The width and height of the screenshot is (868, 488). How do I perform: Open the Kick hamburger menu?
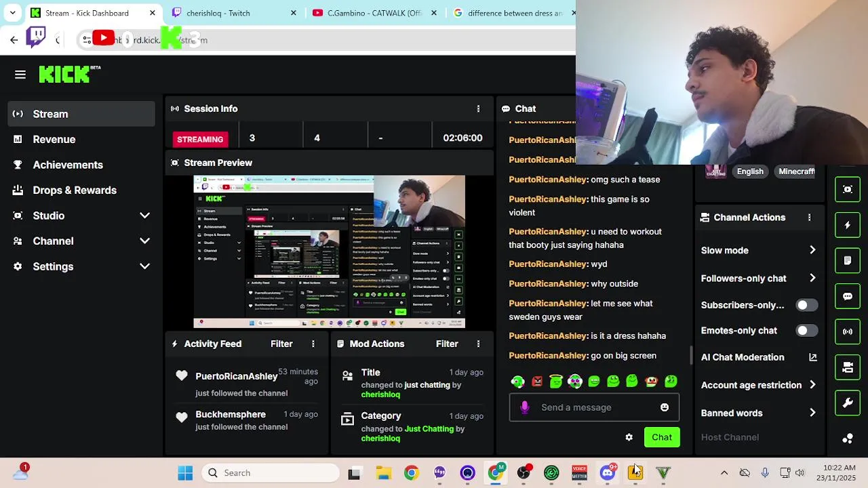tap(20, 75)
